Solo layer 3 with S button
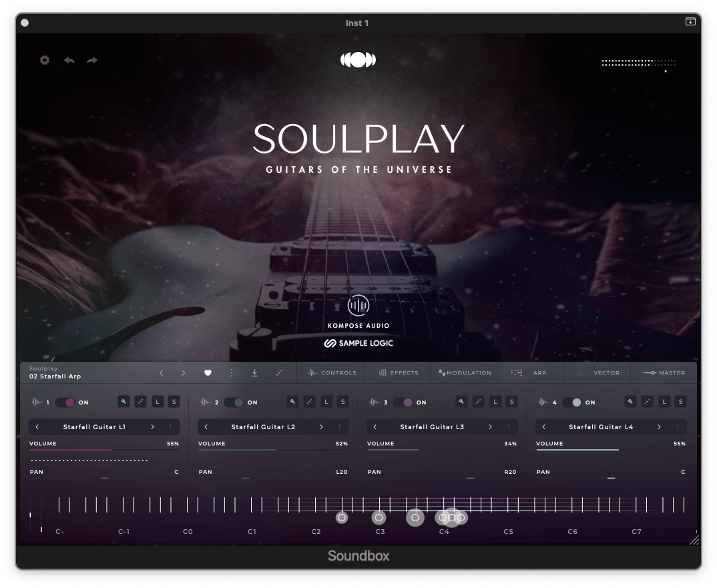The width and height of the screenshot is (717, 588). [x=511, y=402]
